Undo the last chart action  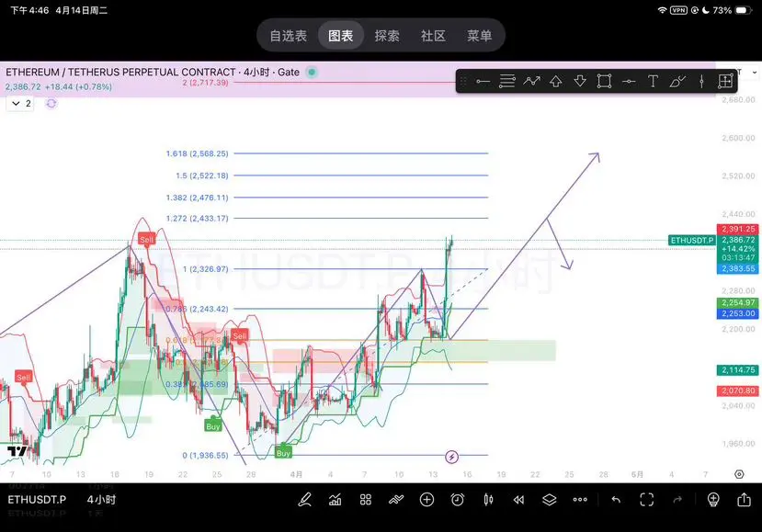pyautogui.click(x=616, y=500)
